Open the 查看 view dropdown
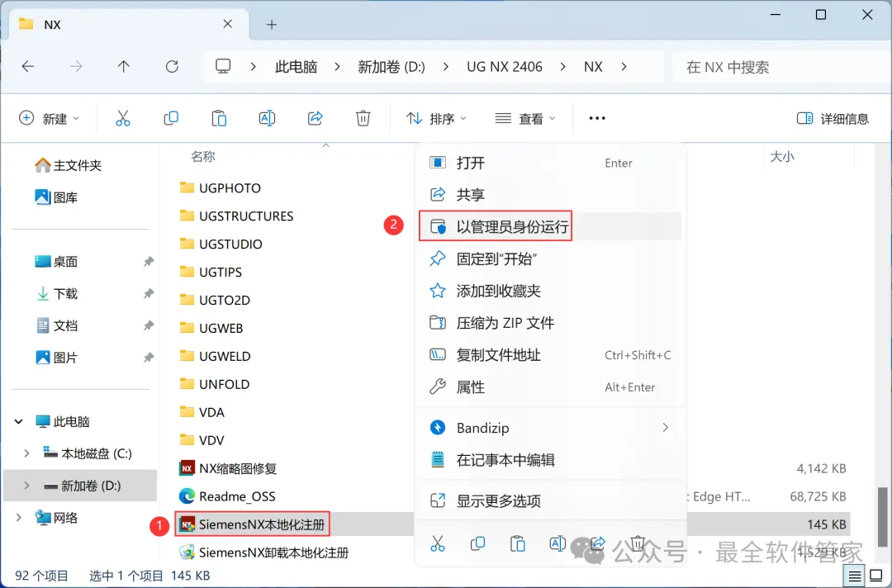This screenshot has height=588, width=892. click(x=525, y=118)
